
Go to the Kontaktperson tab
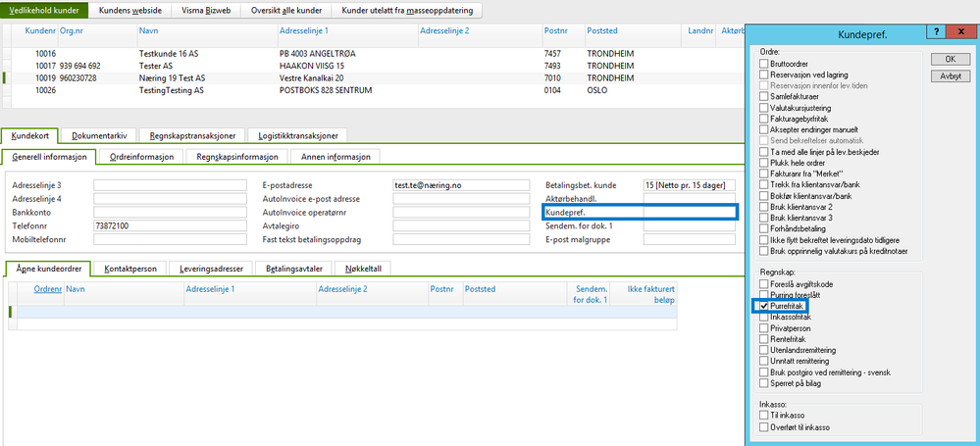pos(130,269)
